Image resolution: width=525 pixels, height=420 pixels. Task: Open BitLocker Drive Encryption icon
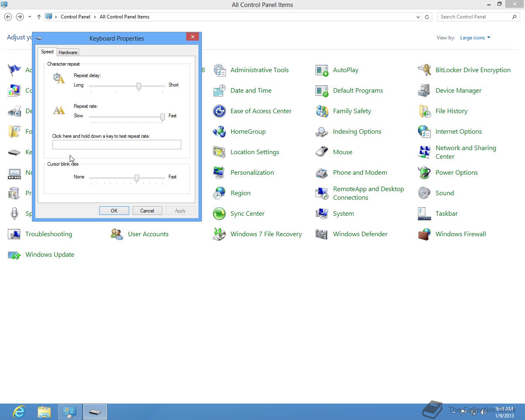coord(425,70)
